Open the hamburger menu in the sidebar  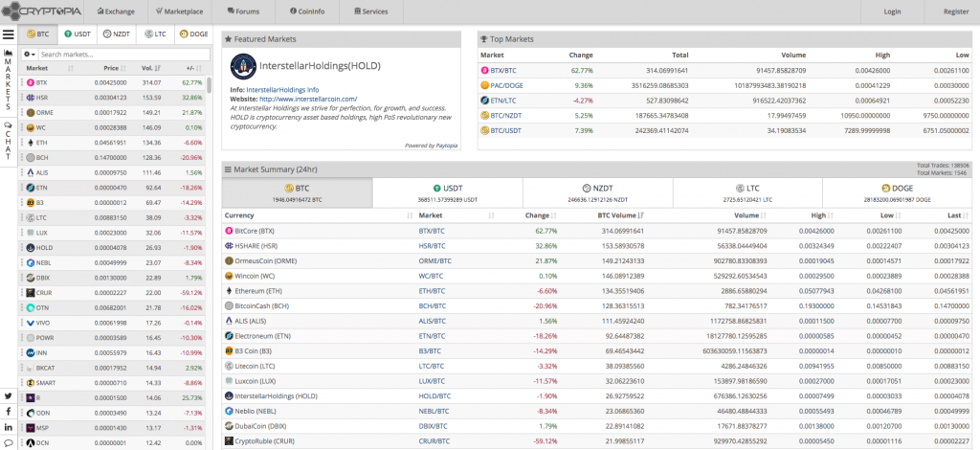(x=8, y=34)
